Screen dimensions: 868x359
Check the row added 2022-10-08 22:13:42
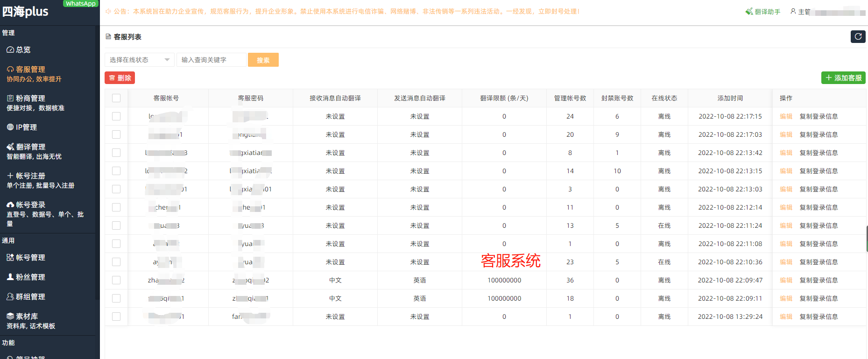tap(116, 153)
